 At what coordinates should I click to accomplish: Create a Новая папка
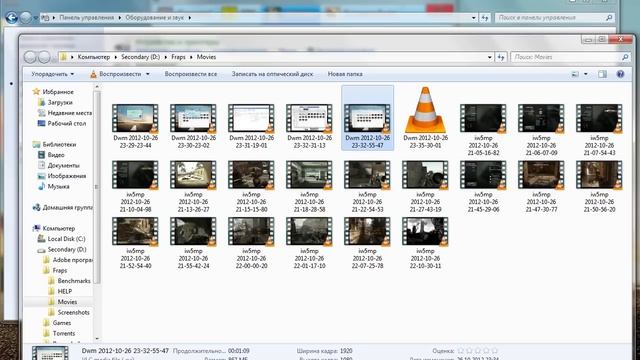345,74
